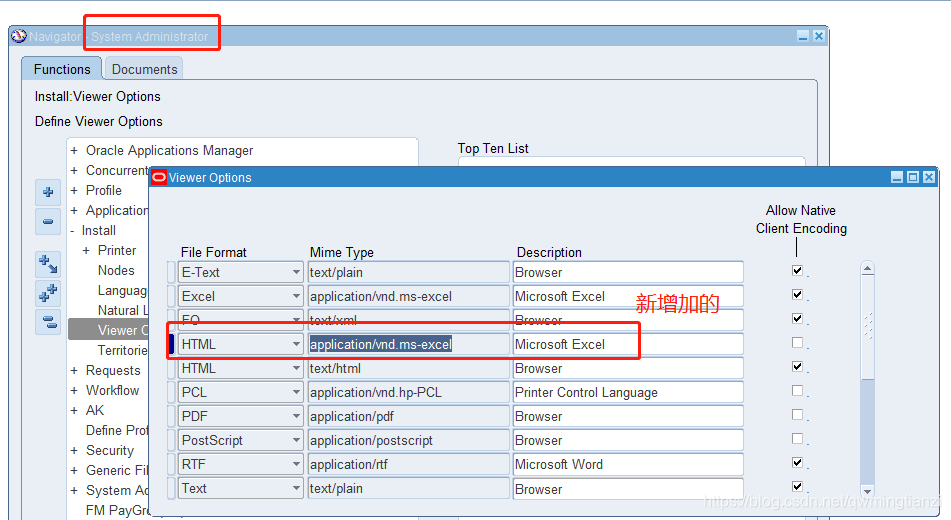Minimize the Viewer Options window
The height and width of the screenshot is (520, 951).
coord(897,177)
